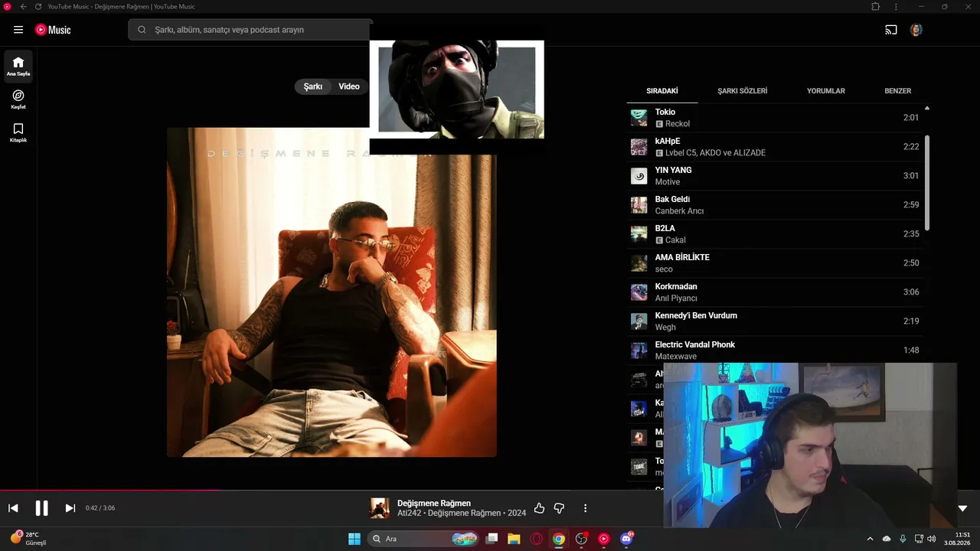Viewport: 980px width, 551px height.
Task: Open the ŞARKI SÖZLERİ tab
Action: pyautogui.click(x=743, y=91)
